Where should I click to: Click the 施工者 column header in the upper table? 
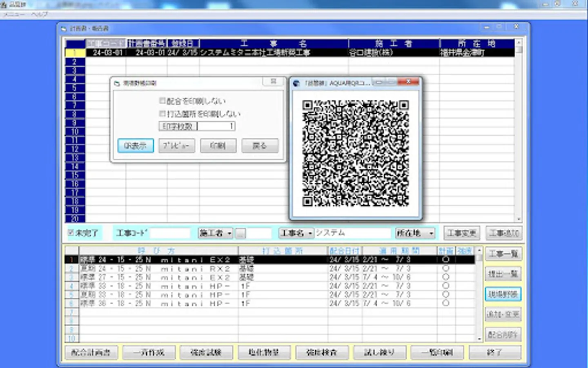(x=394, y=44)
